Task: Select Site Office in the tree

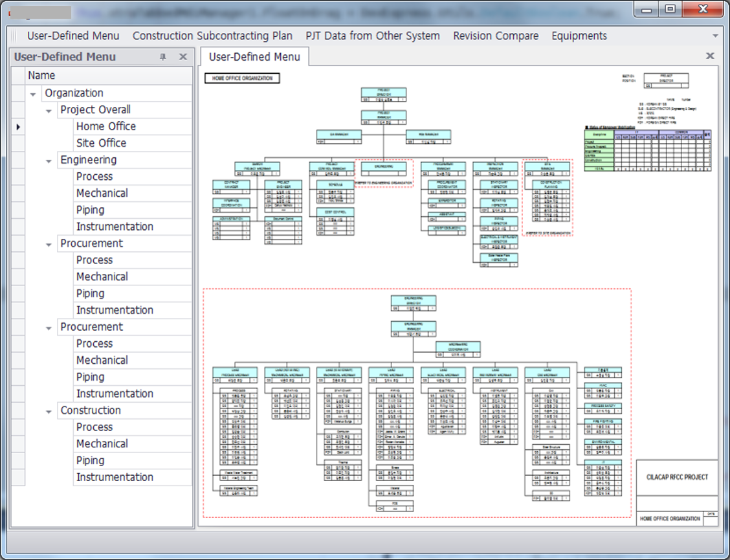Action: click(x=101, y=143)
